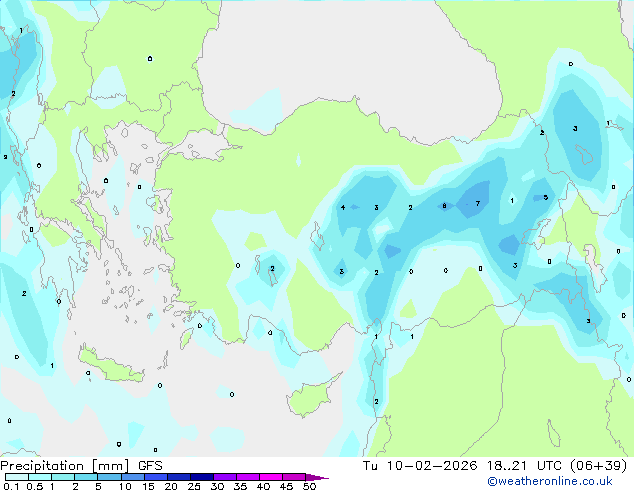Click the 0.5–1 mm legend swatch

pyautogui.click(x=40, y=477)
